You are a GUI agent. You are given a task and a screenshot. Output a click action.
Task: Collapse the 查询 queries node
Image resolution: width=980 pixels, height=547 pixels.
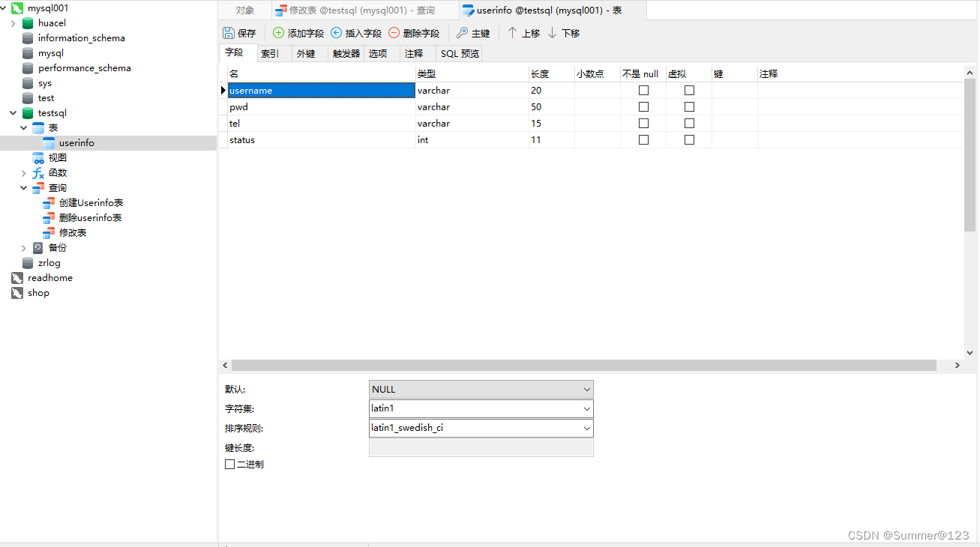[x=23, y=187]
